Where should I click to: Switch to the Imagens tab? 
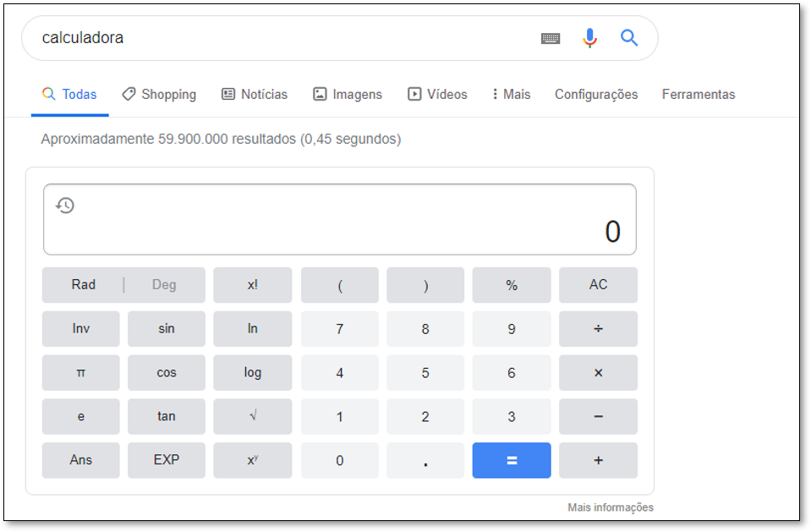point(348,95)
